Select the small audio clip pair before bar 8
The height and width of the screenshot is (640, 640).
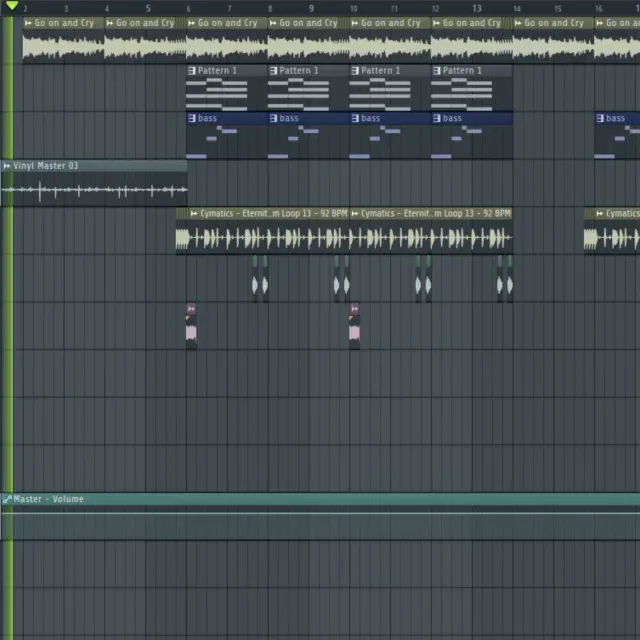260,279
